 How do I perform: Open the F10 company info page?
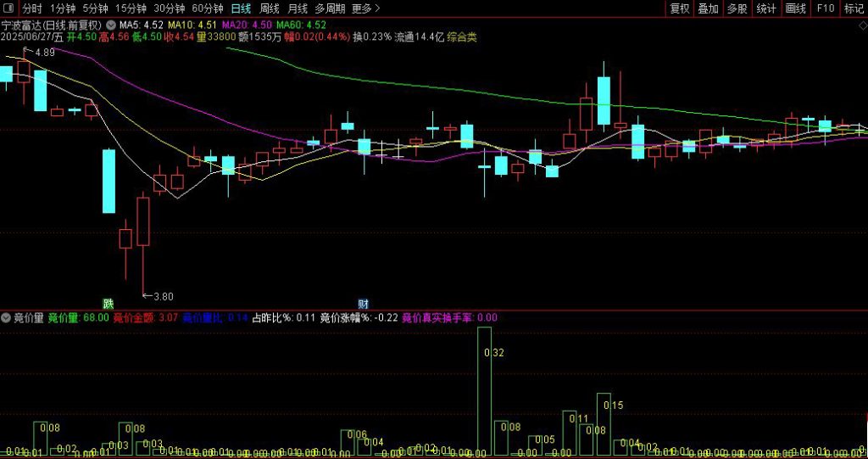(825, 8)
